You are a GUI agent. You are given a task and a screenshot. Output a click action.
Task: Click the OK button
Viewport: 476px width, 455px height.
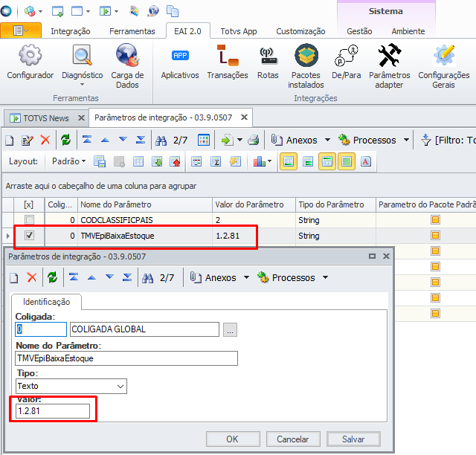[233, 439]
